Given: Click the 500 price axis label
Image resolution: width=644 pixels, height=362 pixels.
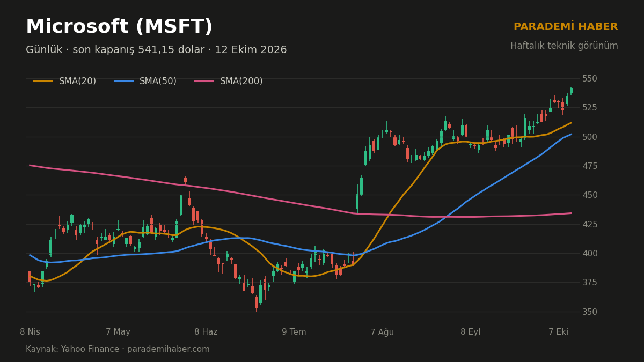Looking at the screenshot, I should coord(590,137).
